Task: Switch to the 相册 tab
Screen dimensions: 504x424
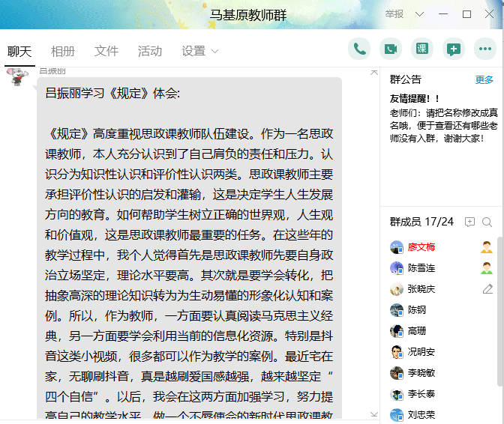Action: [x=63, y=51]
